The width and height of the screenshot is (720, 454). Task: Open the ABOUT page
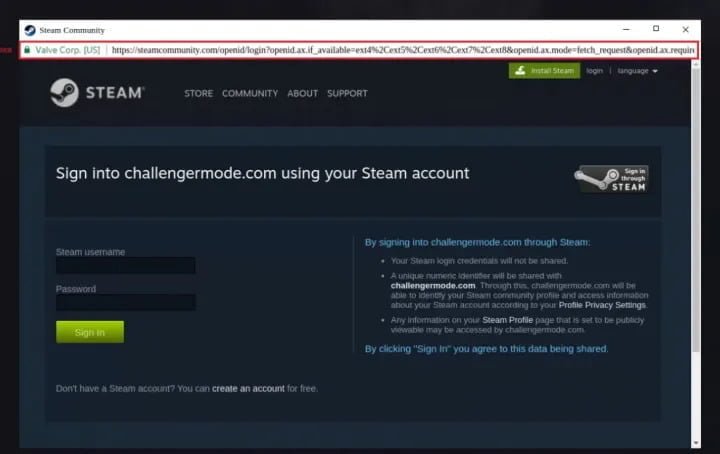click(x=303, y=93)
